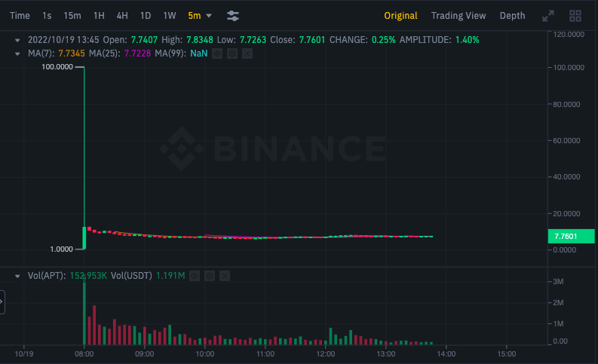Open MA indicator settings gear
598x364 pixels.
point(232,54)
